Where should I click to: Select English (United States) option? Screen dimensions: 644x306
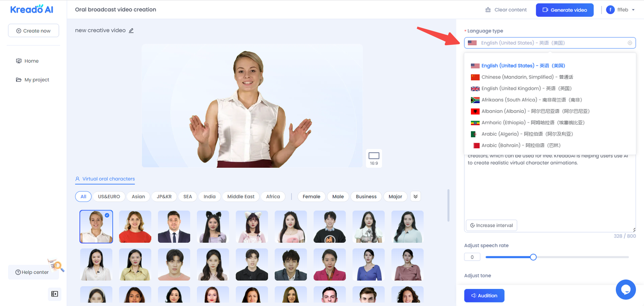550,66
